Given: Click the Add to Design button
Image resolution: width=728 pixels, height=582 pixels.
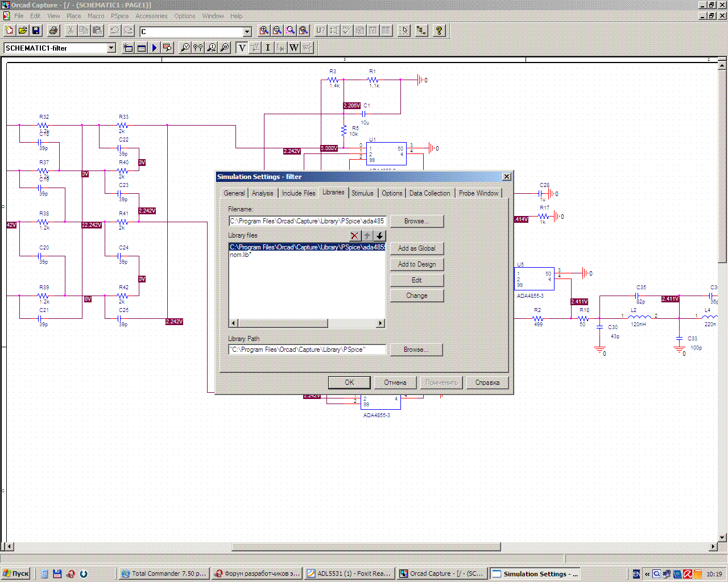Looking at the screenshot, I should [x=417, y=264].
